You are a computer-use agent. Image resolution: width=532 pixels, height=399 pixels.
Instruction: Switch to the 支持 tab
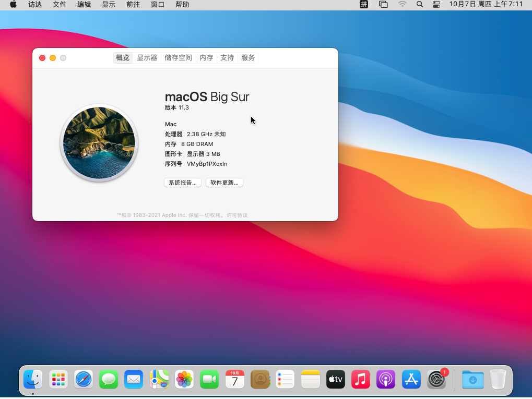pyautogui.click(x=227, y=57)
